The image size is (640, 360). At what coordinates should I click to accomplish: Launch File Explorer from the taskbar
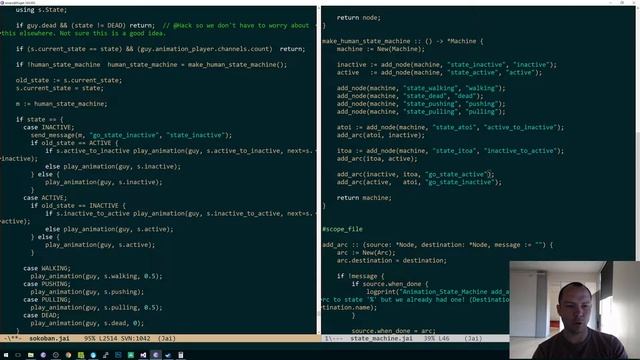pyautogui.click(x=31, y=355)
